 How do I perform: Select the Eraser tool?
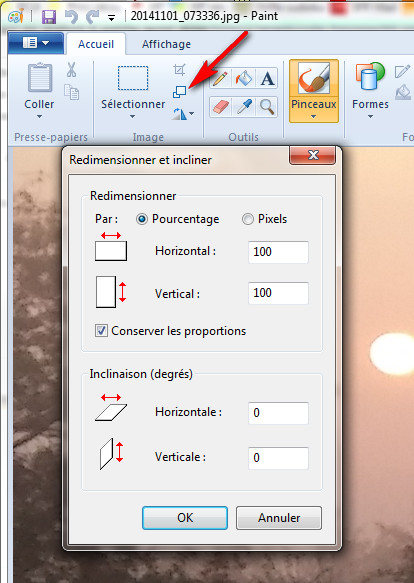(x=220, y=107)
